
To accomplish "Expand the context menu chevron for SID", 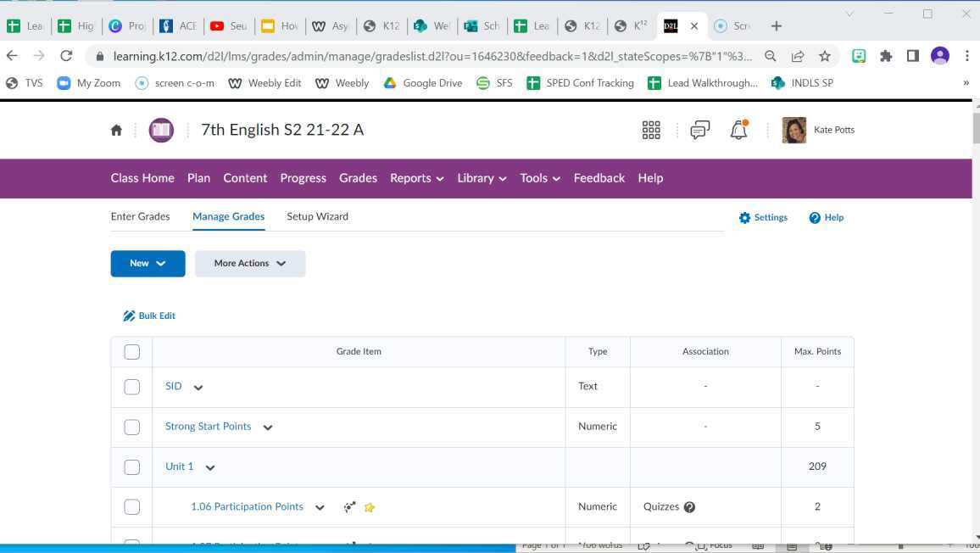I will tap(198, 387).
